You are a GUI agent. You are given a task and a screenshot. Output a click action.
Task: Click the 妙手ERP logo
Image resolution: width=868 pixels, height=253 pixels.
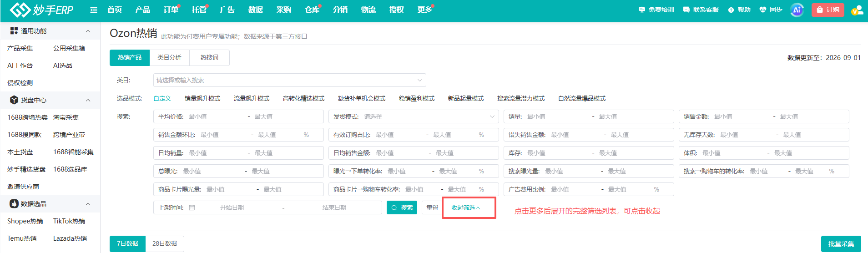click(x=41, y=10)
